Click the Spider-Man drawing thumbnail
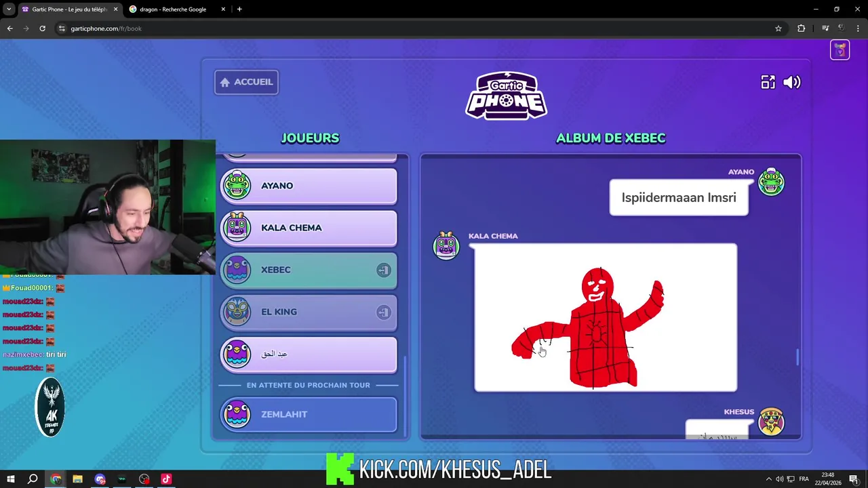The height and width of the screenshot is (488, 868). (x=606, y=318)
